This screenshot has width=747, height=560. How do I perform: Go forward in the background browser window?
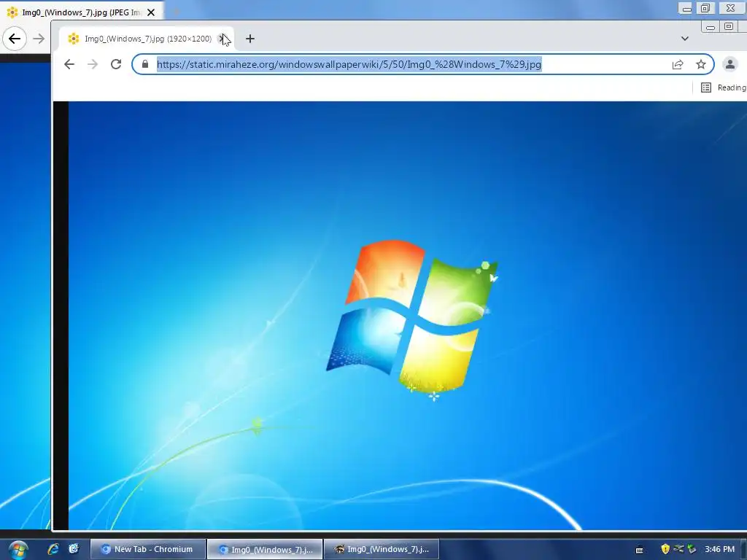pos(39,39)
